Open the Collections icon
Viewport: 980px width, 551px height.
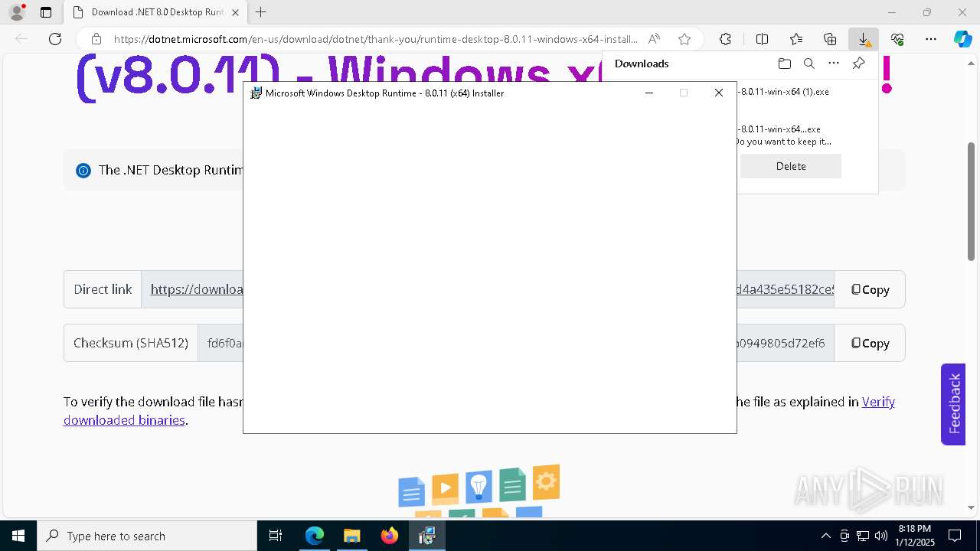coord(830,39)
